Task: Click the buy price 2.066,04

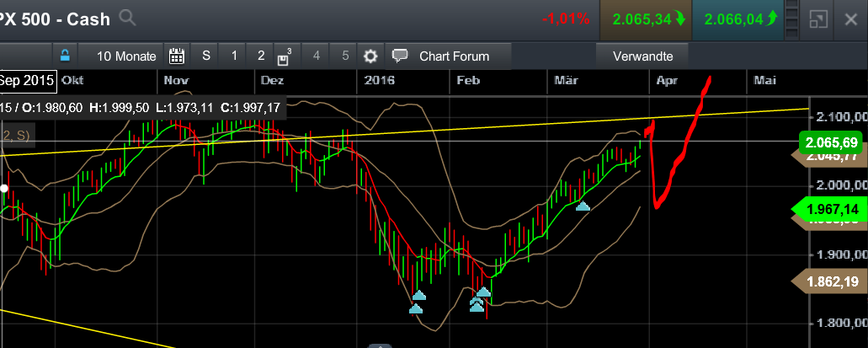Action: pyautogui.click(x=737, y=19)
